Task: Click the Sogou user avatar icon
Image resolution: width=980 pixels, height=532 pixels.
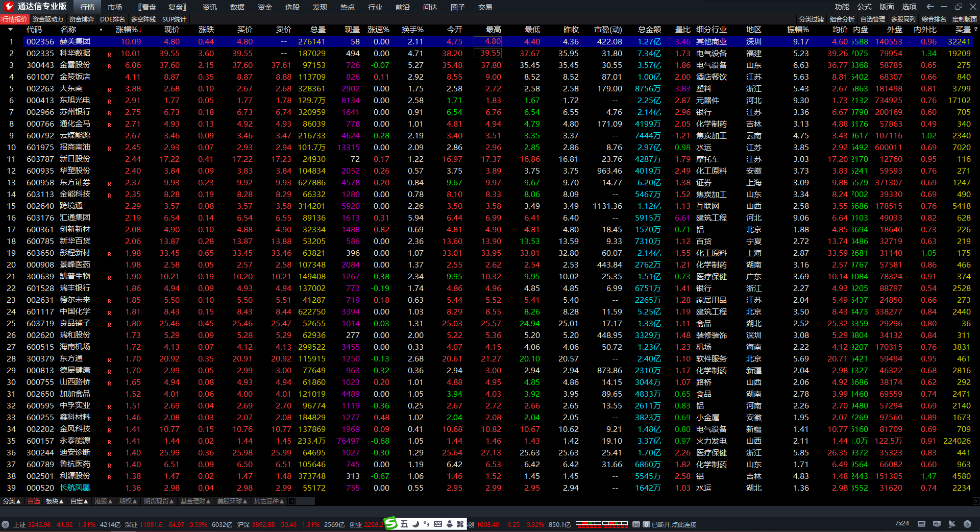Action: point(449,524)
